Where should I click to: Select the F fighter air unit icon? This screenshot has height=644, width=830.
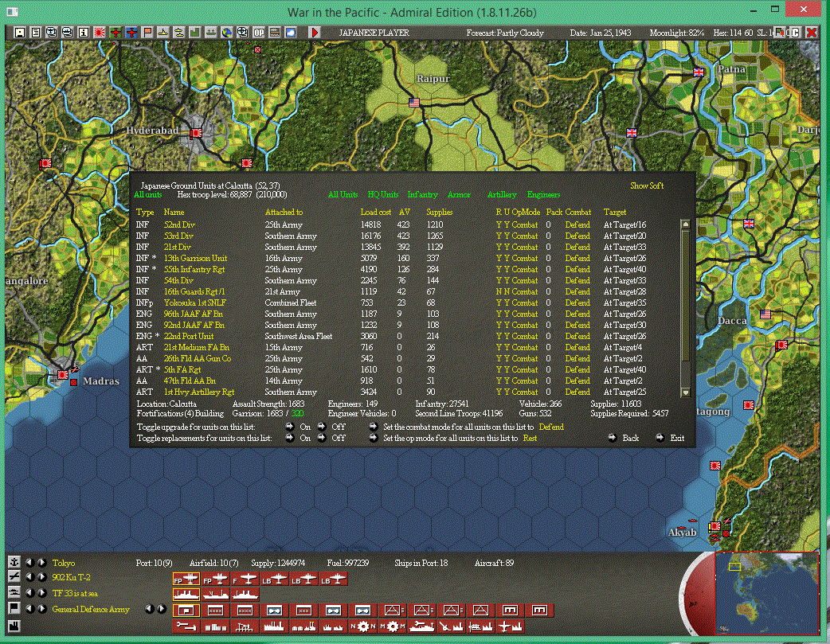coord(245,580)
